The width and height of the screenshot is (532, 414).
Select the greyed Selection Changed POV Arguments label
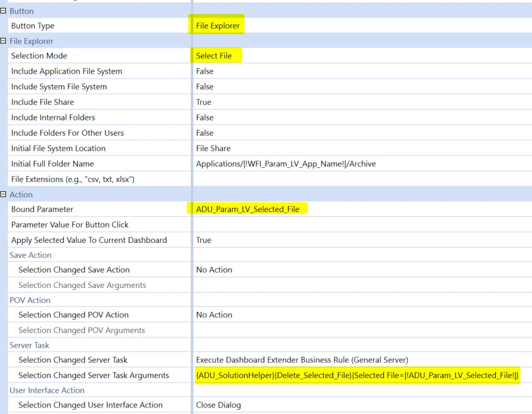tap(82, 330)
